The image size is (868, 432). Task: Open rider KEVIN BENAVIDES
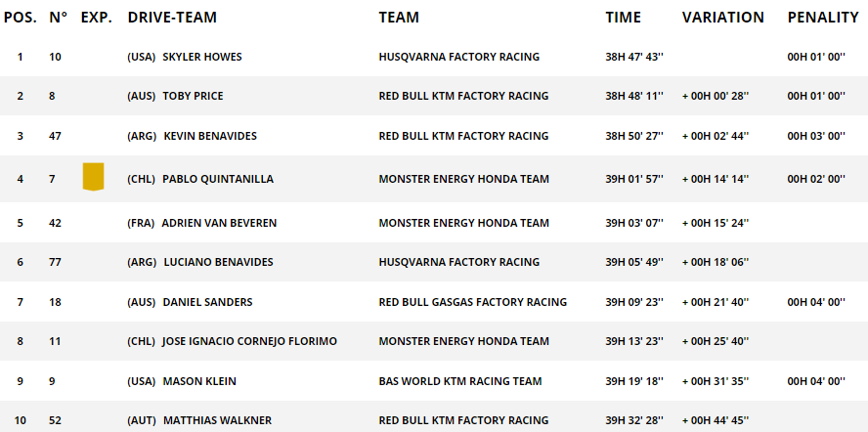(210, 136)
